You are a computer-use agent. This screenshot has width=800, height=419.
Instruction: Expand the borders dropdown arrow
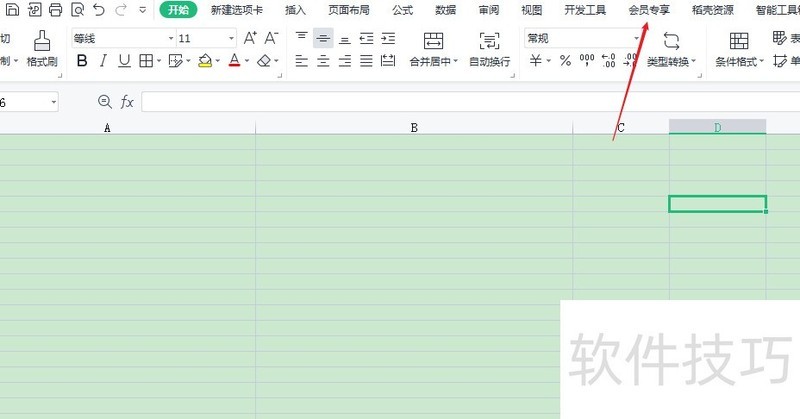(x=159, y=61)
